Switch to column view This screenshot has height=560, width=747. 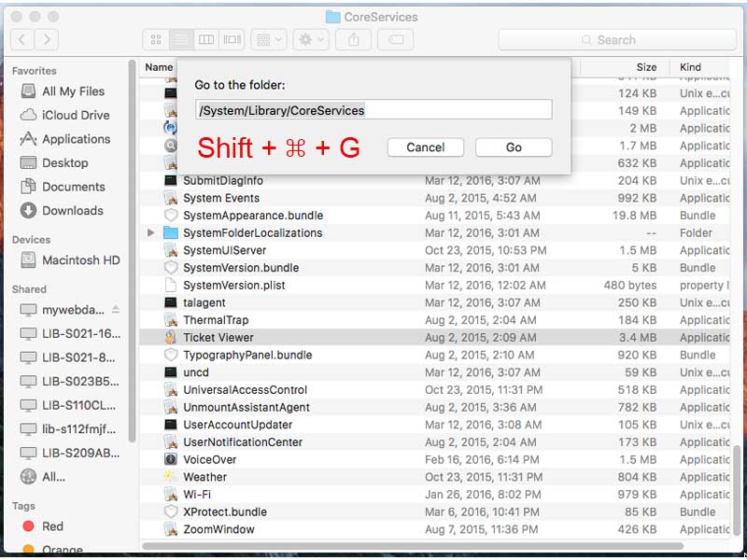pyautogui.click(x=206, y=39)
